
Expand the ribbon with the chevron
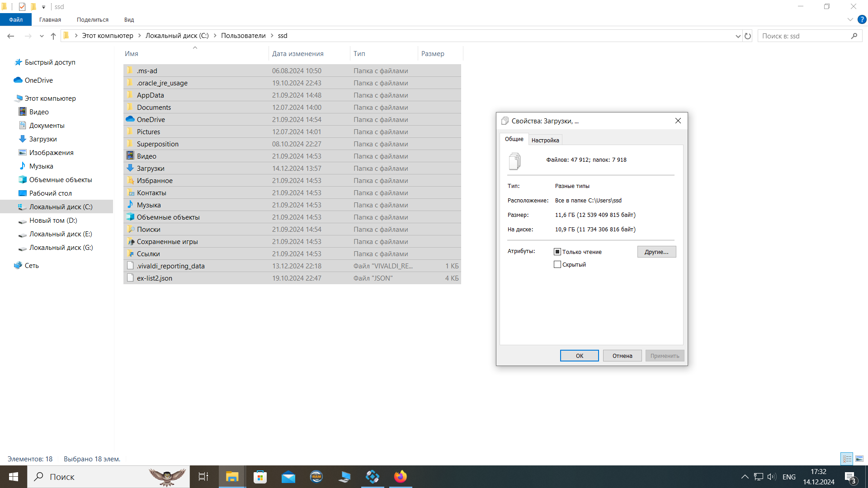pos(850,19)
